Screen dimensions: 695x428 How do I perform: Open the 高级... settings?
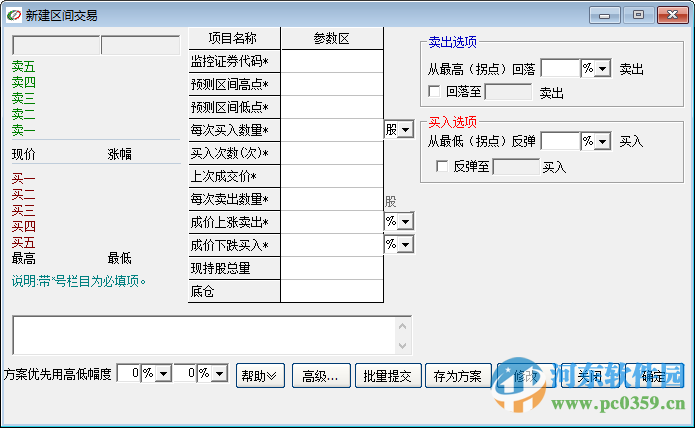pyautogui.click(x=321, y=376)
